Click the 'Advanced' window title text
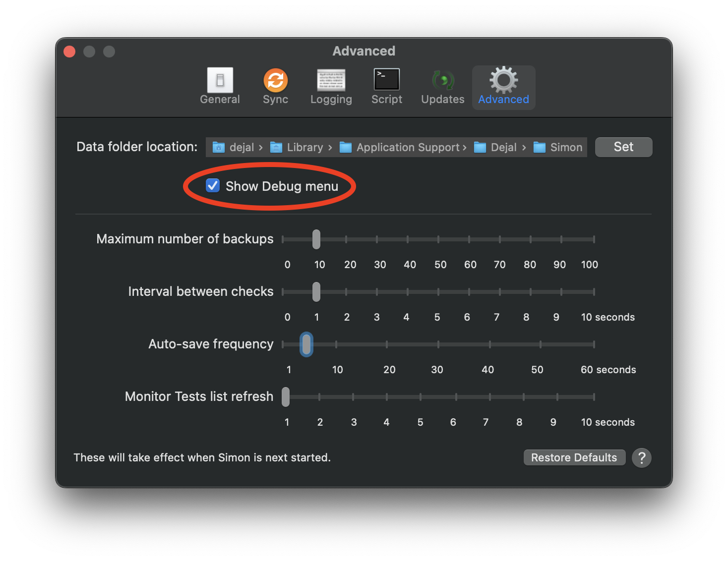 coord(364,51)
